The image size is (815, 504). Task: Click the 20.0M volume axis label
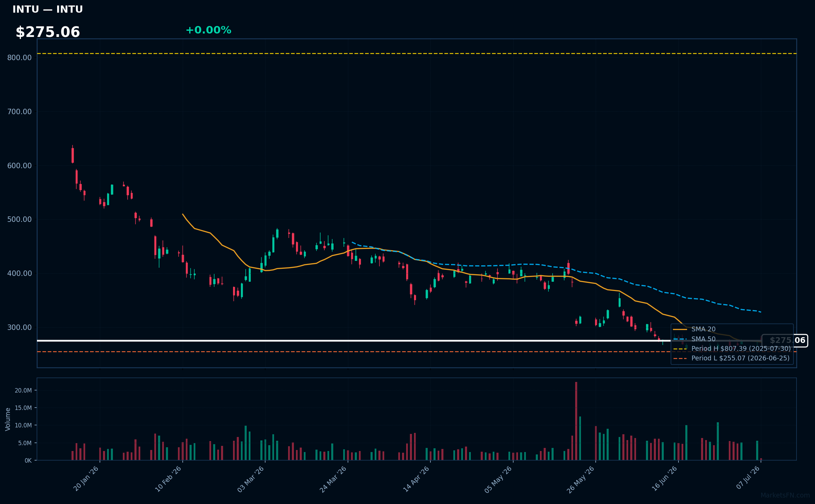point(23,390)
